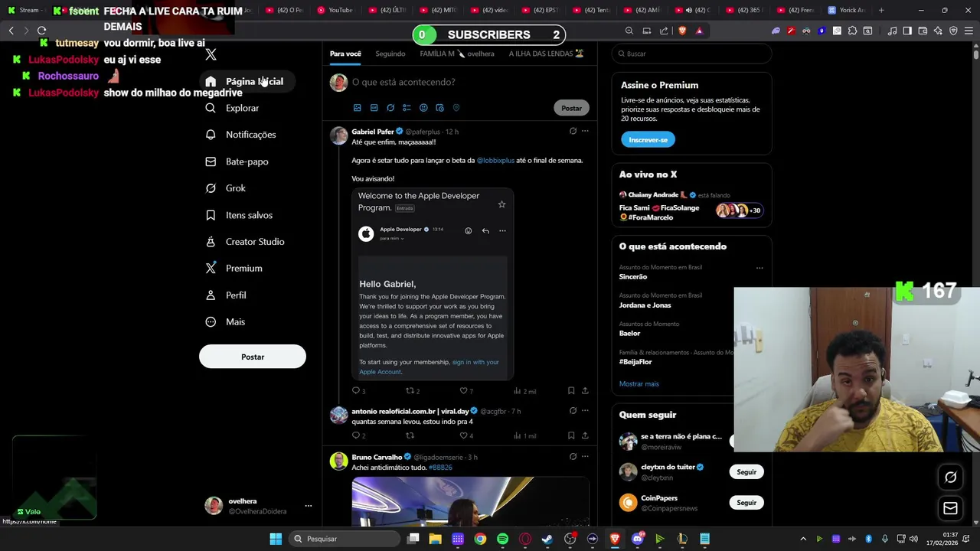Screen dimensions: 980x551
Task: Star the Apple Developer email in image
Action: tap(501, 204)
